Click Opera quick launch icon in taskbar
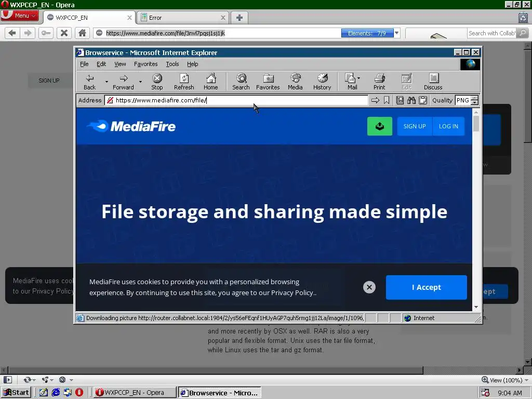 pos(79,393)
